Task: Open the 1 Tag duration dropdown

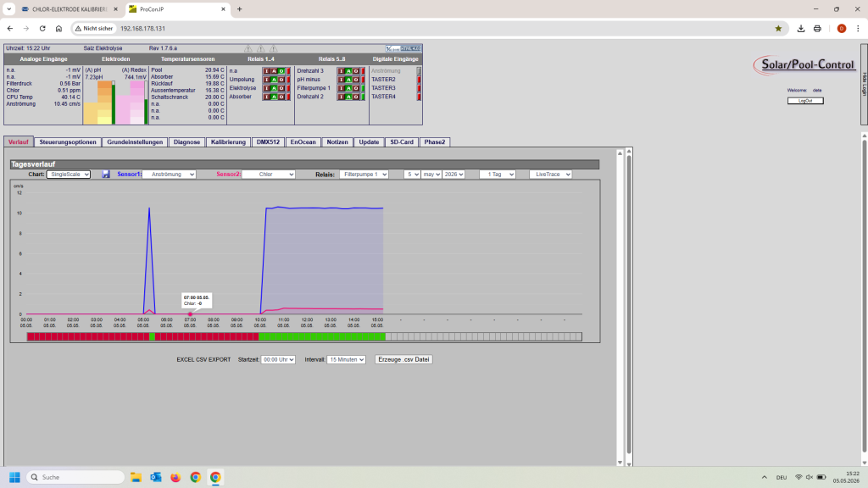Action: point(498,175)
